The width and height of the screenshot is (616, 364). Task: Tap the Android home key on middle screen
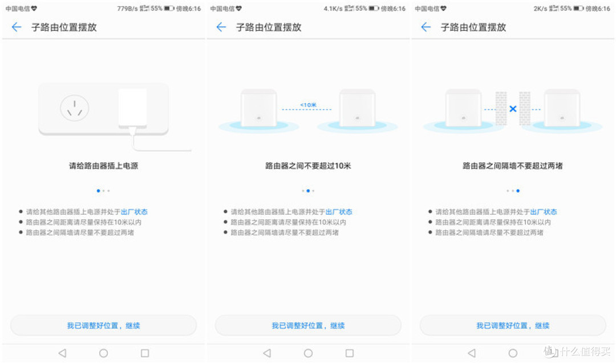309,353
